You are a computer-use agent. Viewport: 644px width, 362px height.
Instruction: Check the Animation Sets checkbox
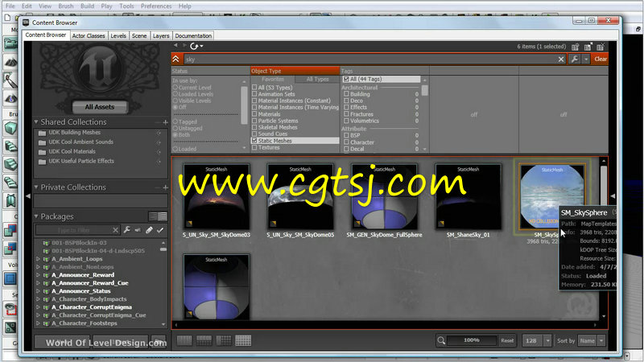(x=254, y=94)
